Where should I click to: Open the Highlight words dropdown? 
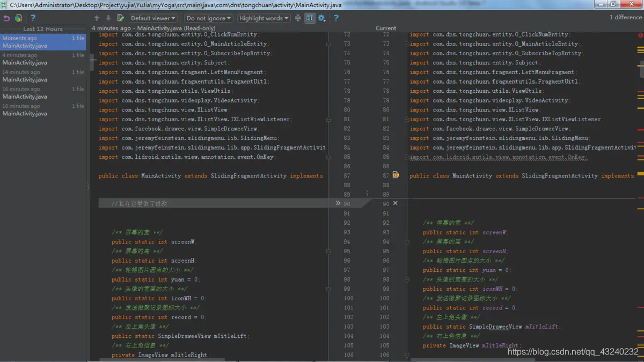pyautogui.click(x=264, y=18)
